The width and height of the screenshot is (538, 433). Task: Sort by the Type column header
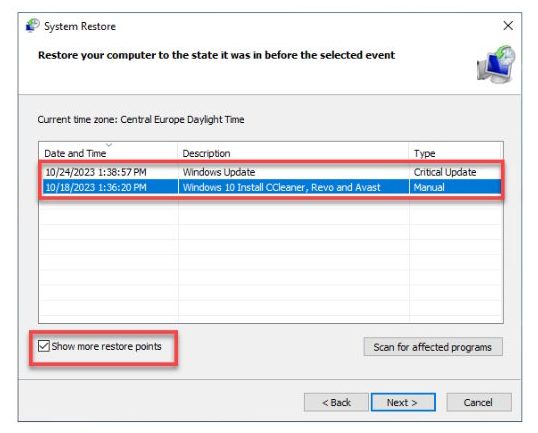point(455,153)
